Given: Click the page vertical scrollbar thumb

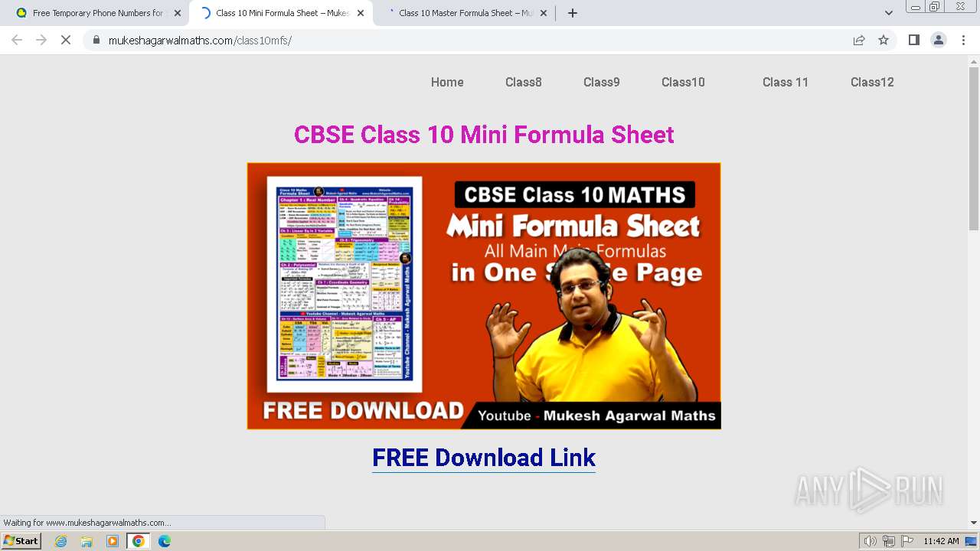Looking at the screenshot, I should click(974, 148).
